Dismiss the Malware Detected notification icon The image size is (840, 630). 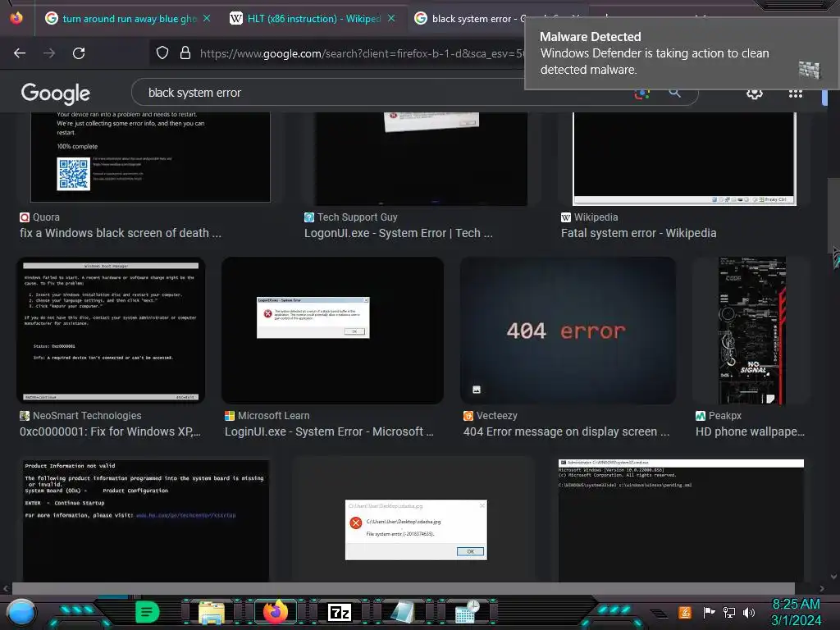(x=810, y=70)
